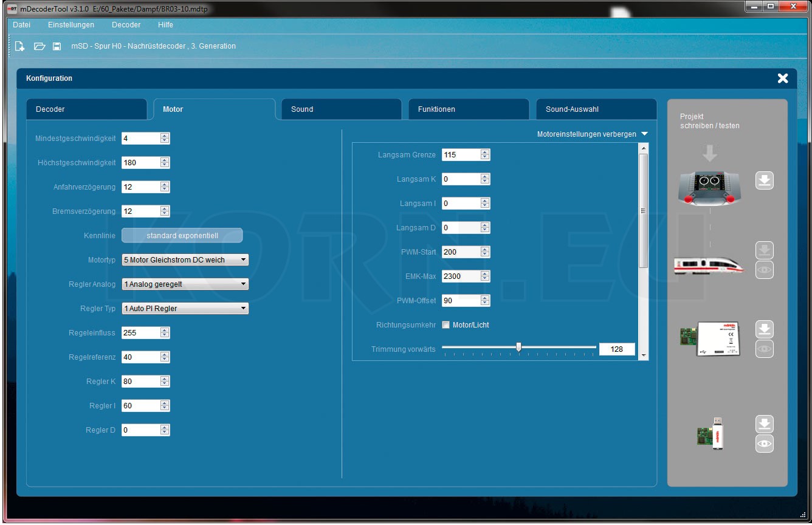Click download icon next to USB stick
This screenshot has width=812, height=525.
(765, 424)
